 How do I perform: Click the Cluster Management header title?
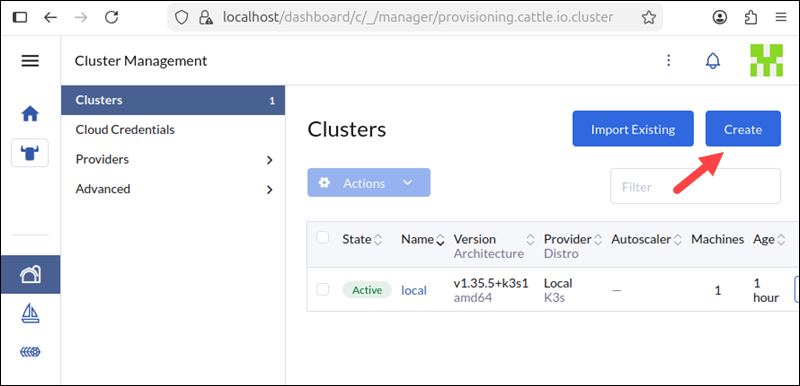point(141,61)
